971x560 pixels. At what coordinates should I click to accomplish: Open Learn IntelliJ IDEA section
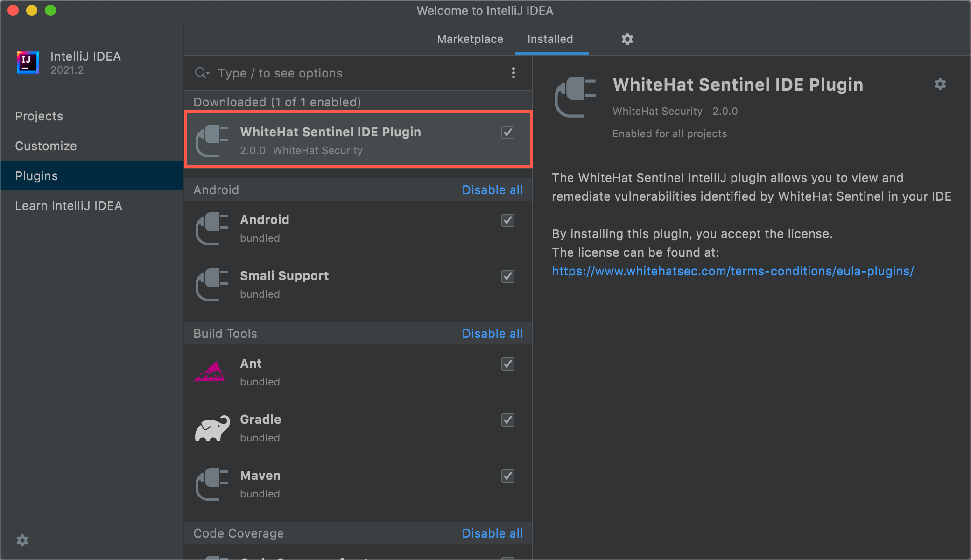click(91, 206)
